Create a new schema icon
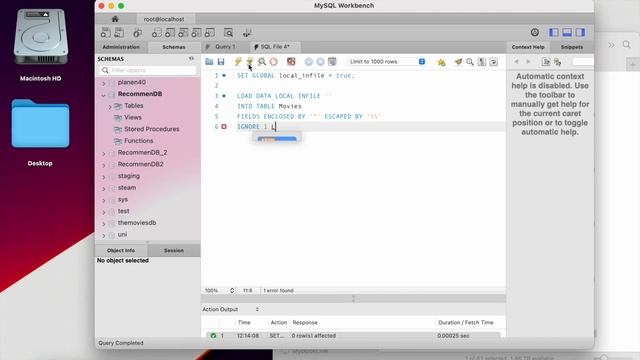640x360 pixels. [x=156, y=33]
